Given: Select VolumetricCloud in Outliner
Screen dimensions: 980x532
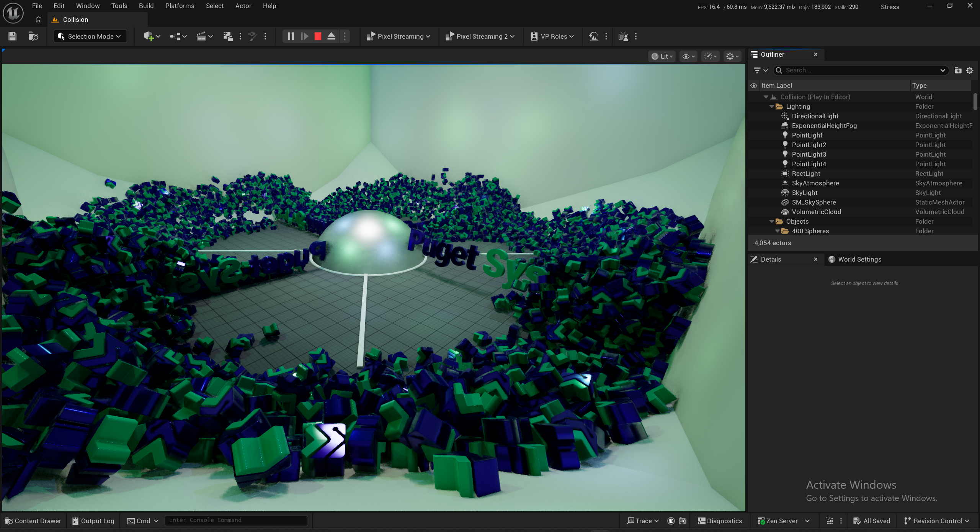Looking at the screenshot, I should click(860, 212).
